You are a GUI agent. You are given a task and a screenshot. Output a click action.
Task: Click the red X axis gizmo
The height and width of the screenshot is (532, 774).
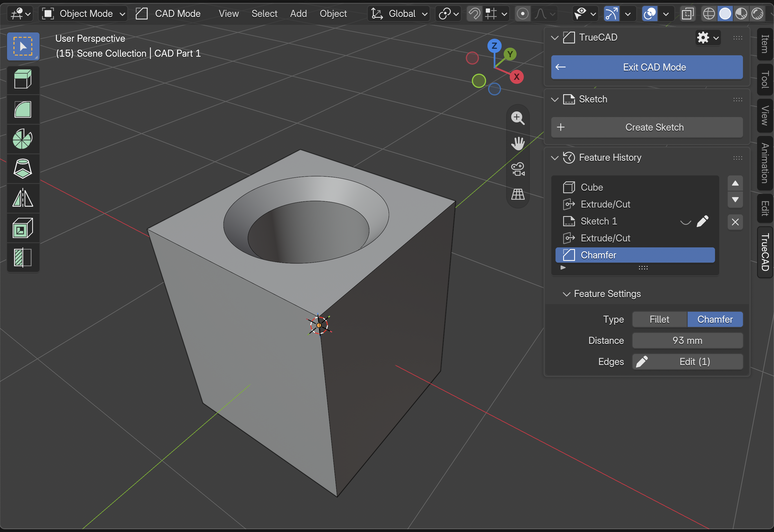(x=517, y=77)
